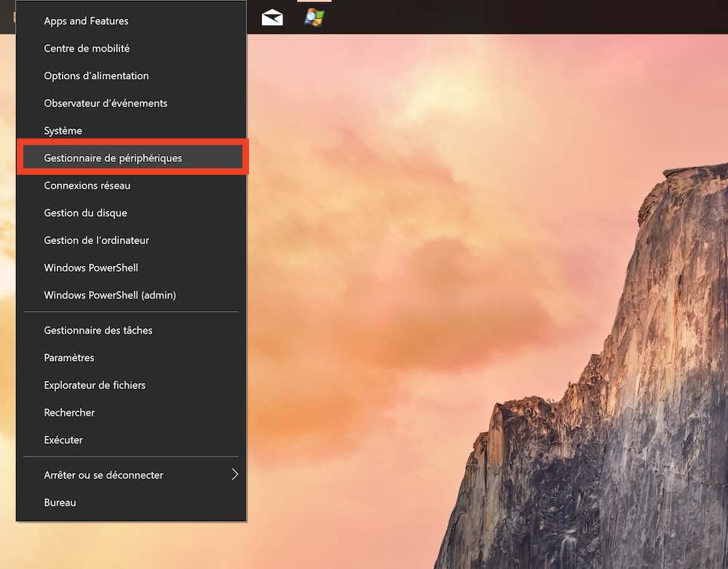Open the Exécuter dialog entry
Viewport: 728px width, 569px height.
(131, 440)
